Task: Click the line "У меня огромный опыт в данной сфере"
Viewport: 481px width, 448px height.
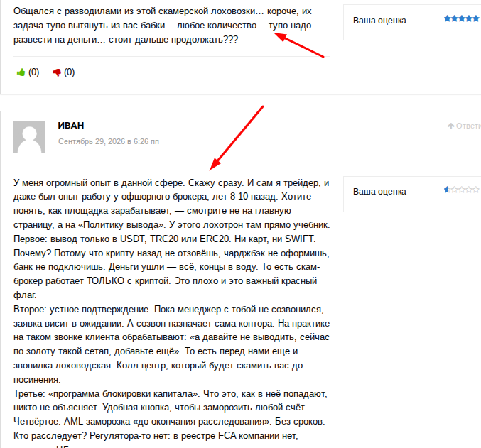Action: point(99,182)
